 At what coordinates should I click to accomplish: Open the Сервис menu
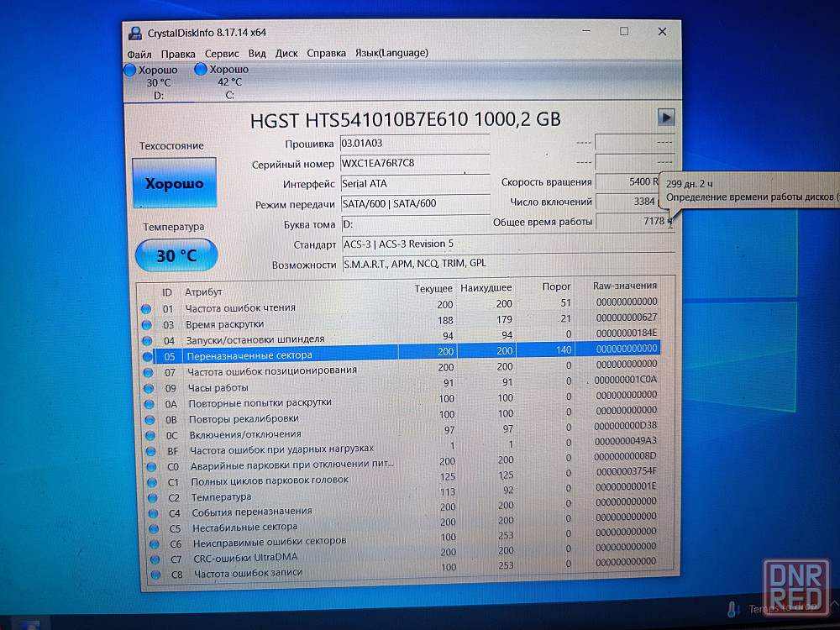(x=222, y=54)
